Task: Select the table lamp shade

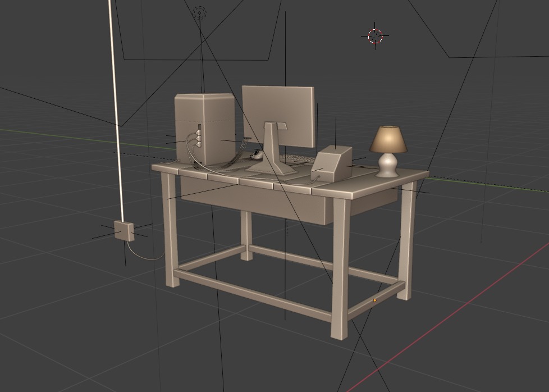Action: click(388, 139)
